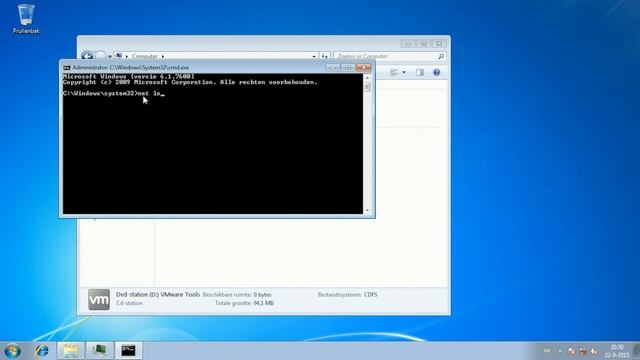
Task: Toggle the Explorer preview pane button
Action: (x=420, y=73)
